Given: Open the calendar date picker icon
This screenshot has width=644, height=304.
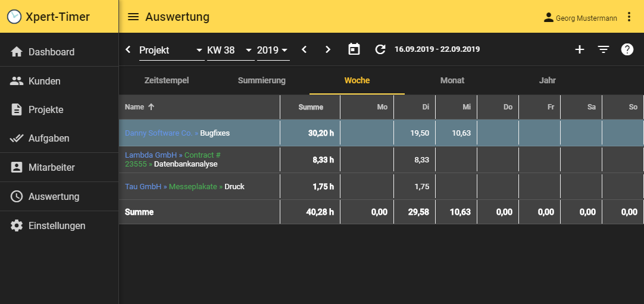Looking at the screenshot, I should click(354, 49).
